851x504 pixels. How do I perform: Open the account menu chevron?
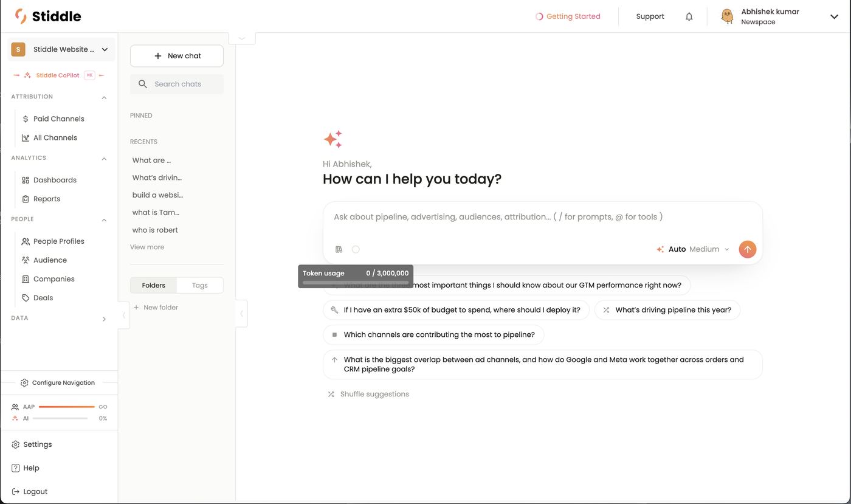834,17
